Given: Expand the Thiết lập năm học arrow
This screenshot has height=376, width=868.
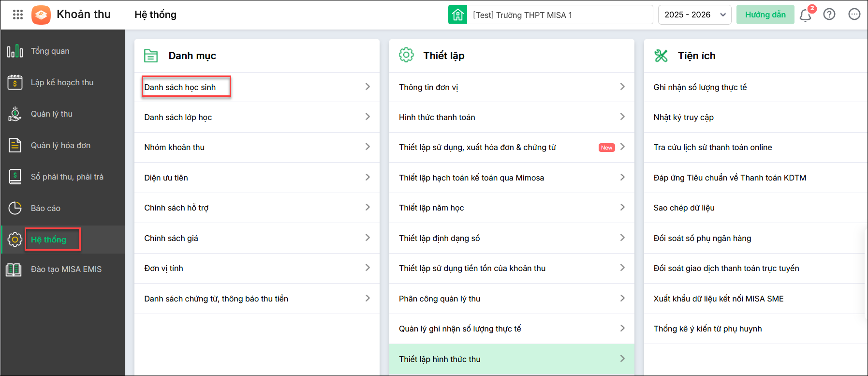Looking at the screenshot, I should pos(622,207).
